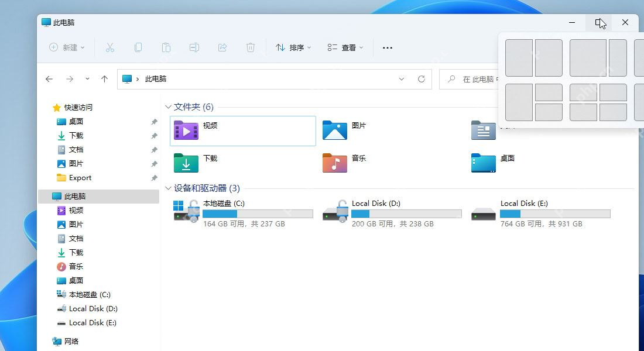The image size is (644, 351).
Task: Collapse the 文件夹 (6) section
Action: pos(168,107)
